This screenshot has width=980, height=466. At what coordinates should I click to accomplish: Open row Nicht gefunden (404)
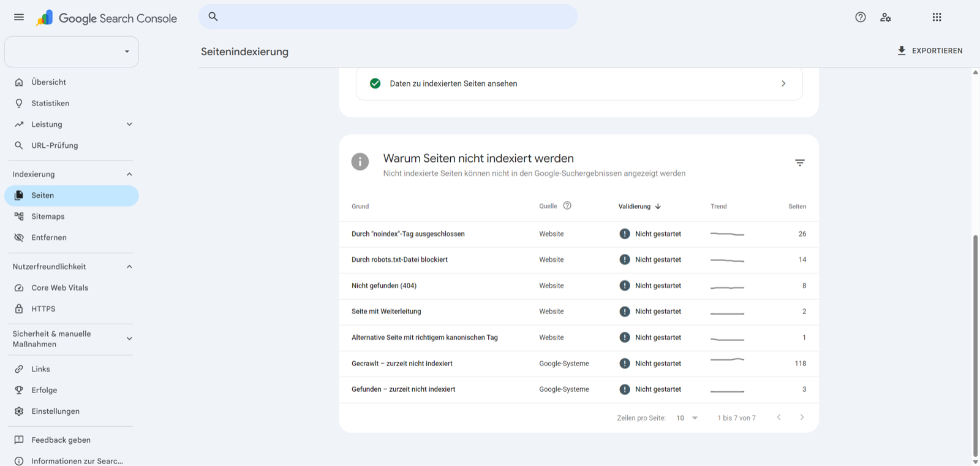pyautogui.click(x=579, y=286)
